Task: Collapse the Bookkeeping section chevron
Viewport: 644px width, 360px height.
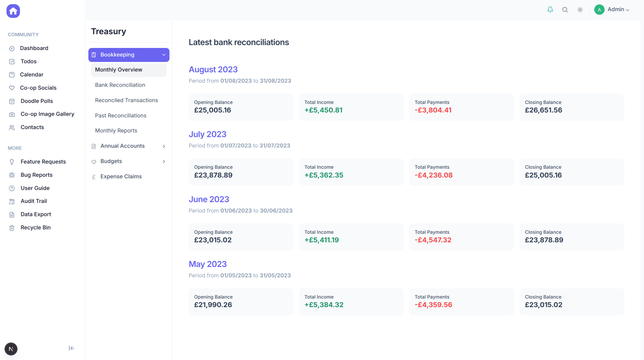Action: point(164,55)
